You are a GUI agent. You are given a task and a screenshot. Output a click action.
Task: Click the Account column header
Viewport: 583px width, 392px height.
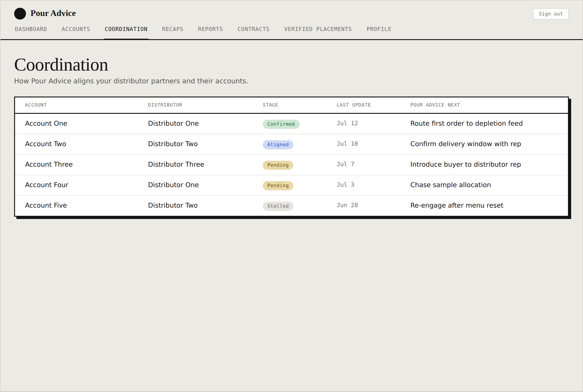(36, 105)
